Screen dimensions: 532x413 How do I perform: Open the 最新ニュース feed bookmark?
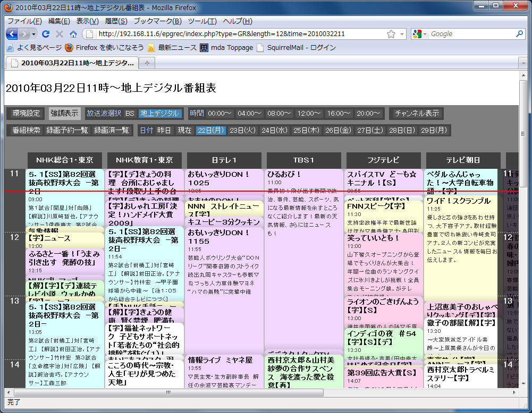[x=172, y=48]
